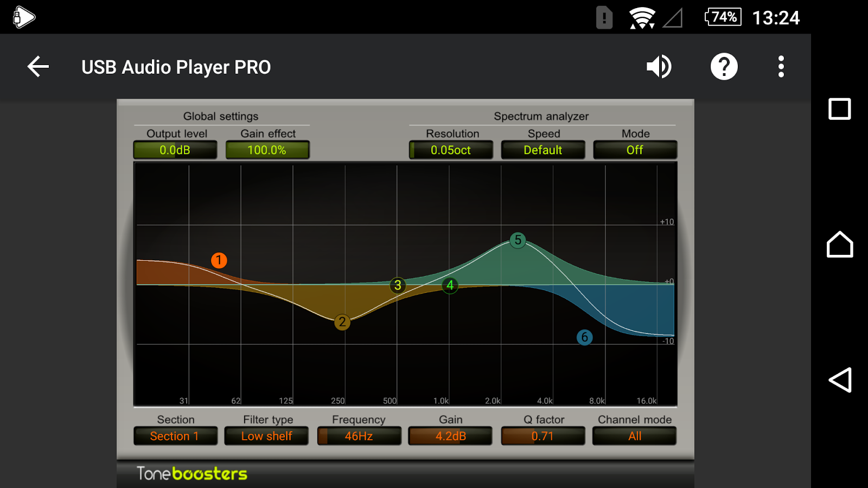Select EQ band node 5 on the graph

(x=518, y=240)
